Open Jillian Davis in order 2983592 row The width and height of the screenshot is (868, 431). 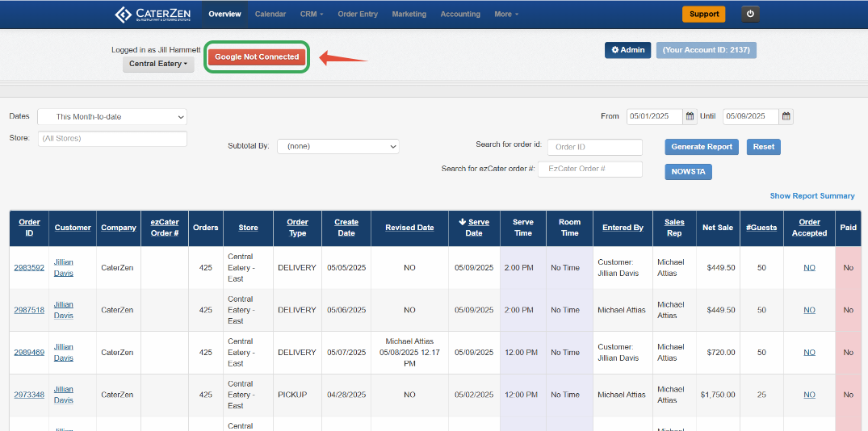point(64,268)
